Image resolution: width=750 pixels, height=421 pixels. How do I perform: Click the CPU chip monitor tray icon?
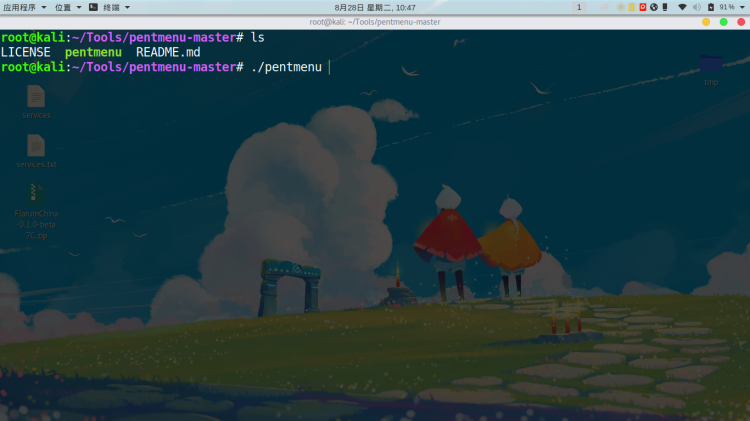coord(621,7)
